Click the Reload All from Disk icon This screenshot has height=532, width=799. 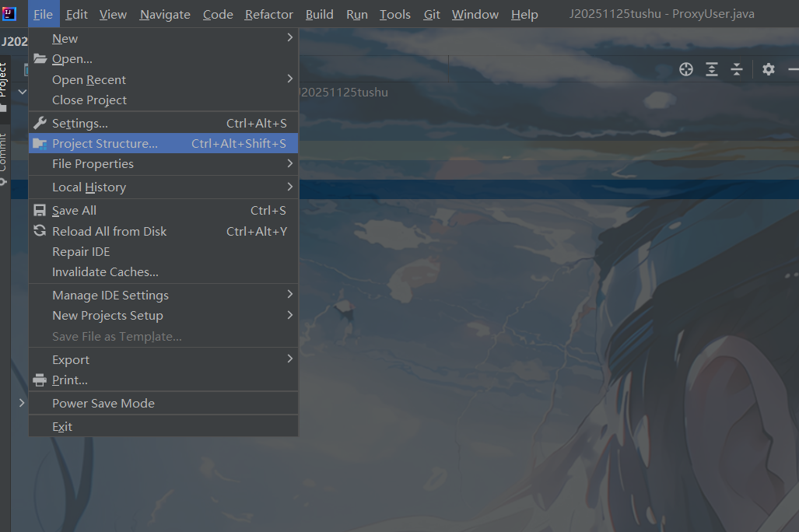40,231
